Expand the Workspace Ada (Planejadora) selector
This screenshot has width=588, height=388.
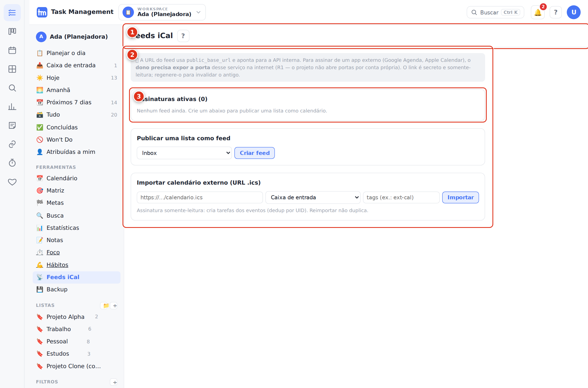[x=162, y=12]
